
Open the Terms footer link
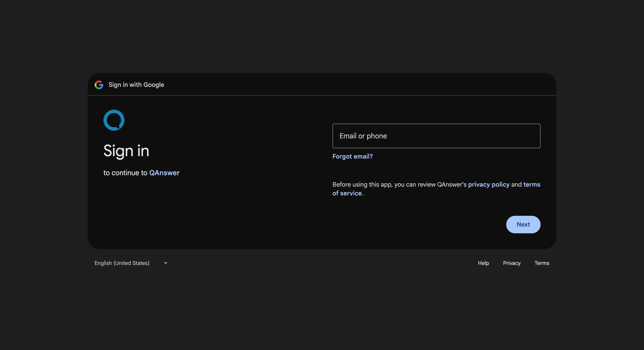click(x=542, y=263)
